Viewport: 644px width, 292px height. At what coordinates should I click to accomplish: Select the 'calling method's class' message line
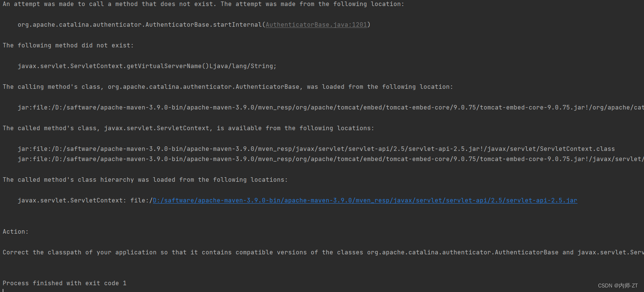pyautogui.click(x=228, y=87)
